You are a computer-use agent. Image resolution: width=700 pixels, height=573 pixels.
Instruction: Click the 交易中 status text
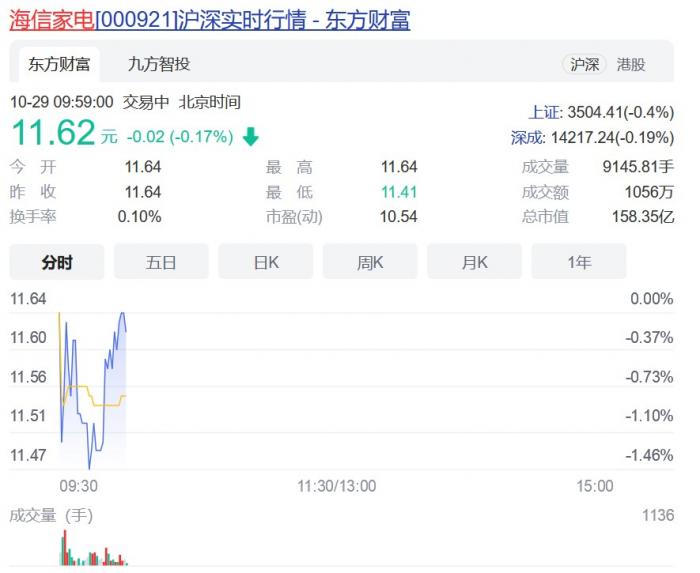click(146, 102)
